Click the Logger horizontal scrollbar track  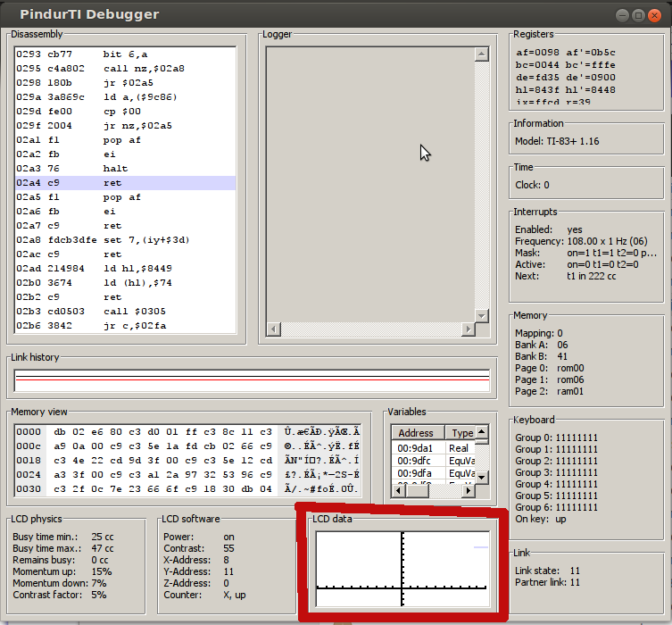click(371, 329)
